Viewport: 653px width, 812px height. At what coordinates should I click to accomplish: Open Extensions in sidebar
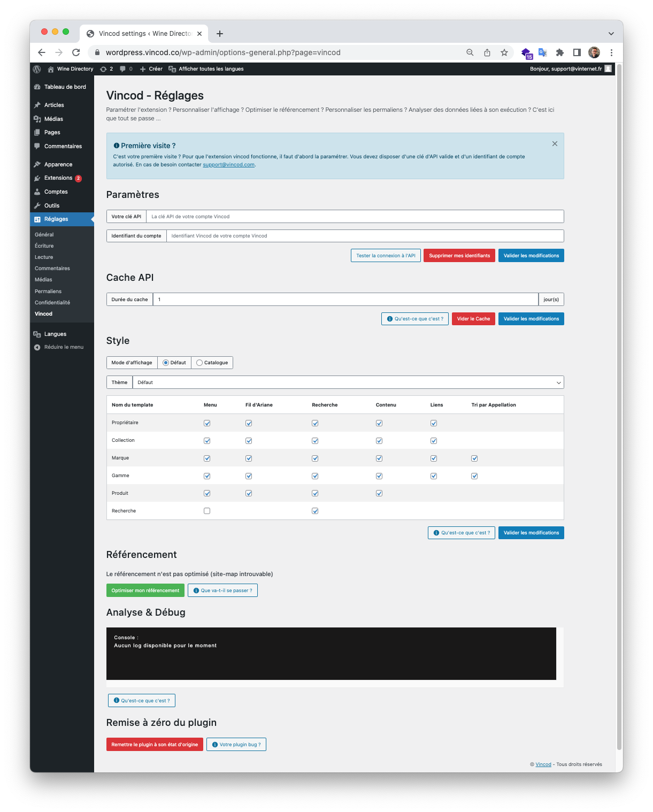click(x=62, y=178)
